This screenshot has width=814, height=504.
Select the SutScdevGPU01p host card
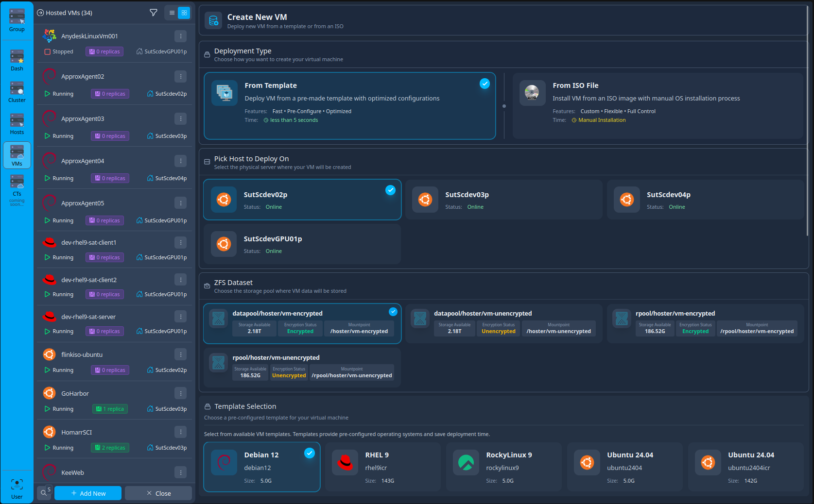tap(302, 244)
